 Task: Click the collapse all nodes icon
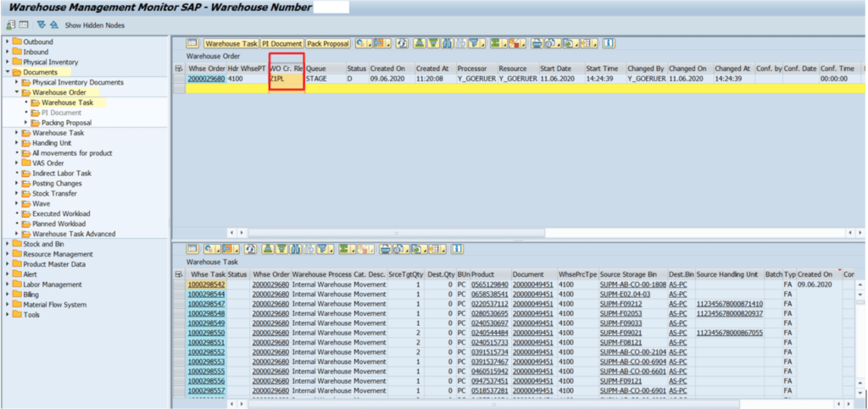(53, 25)
